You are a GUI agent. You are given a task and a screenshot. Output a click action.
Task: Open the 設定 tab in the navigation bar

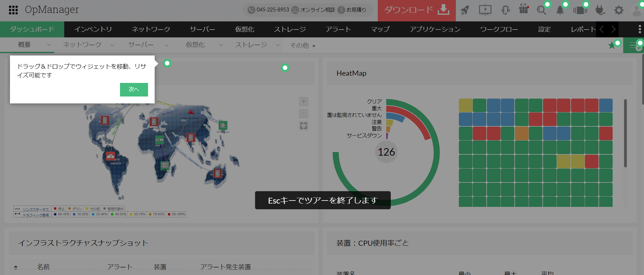[x=545, y=29]
